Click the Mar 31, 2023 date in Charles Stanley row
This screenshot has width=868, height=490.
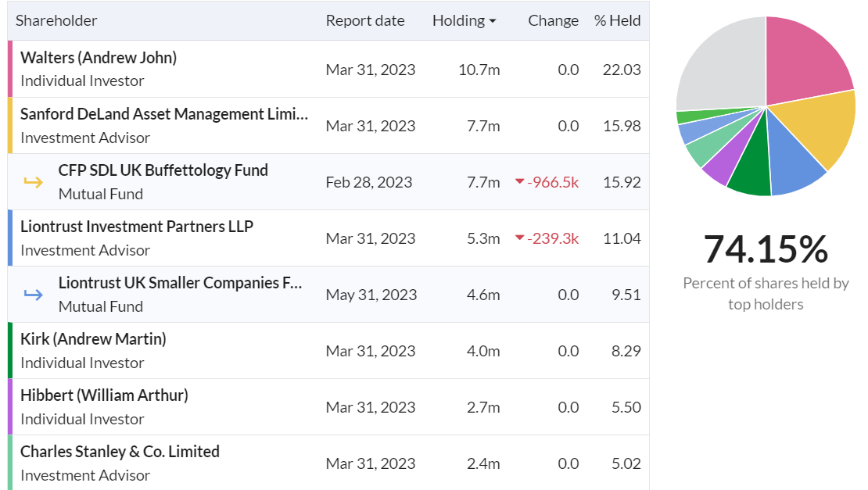pyautogui.click(x=371, y=463)
